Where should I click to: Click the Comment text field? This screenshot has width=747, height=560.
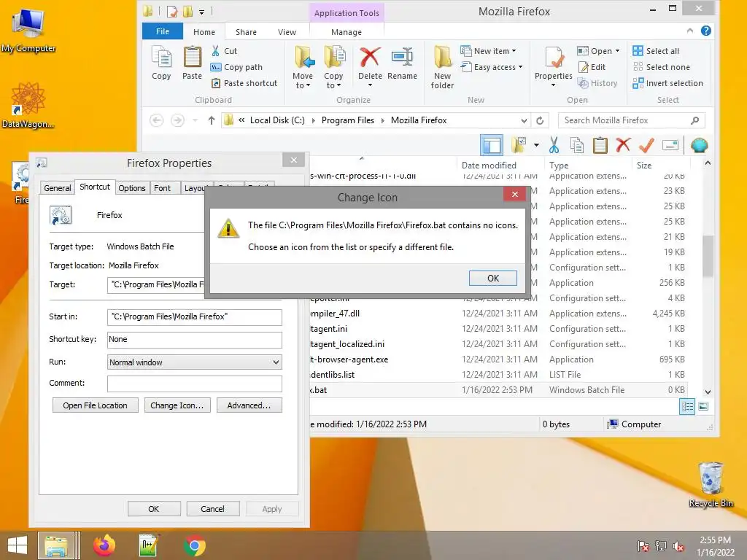click(x=194, y=384)
